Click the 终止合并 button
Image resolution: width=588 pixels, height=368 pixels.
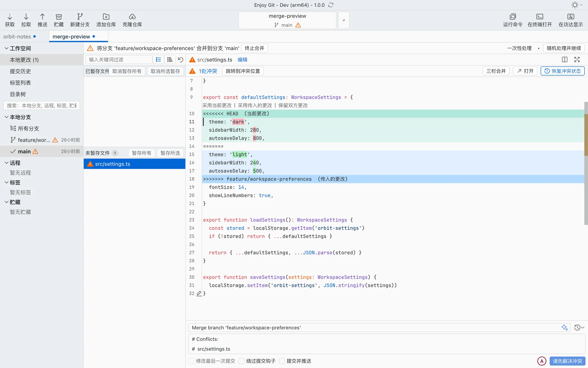point(254,48)
